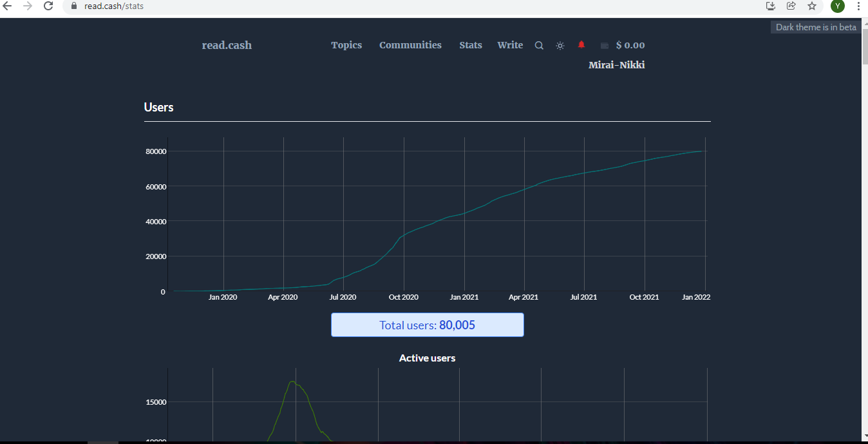The width and height of the screenshot is (868, 444).
Task: Click the Jul 2021 axis label
Action: [x=584, y=297]
